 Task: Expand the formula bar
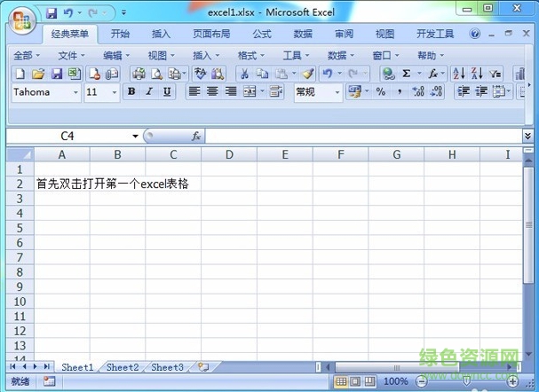[527, 137]
